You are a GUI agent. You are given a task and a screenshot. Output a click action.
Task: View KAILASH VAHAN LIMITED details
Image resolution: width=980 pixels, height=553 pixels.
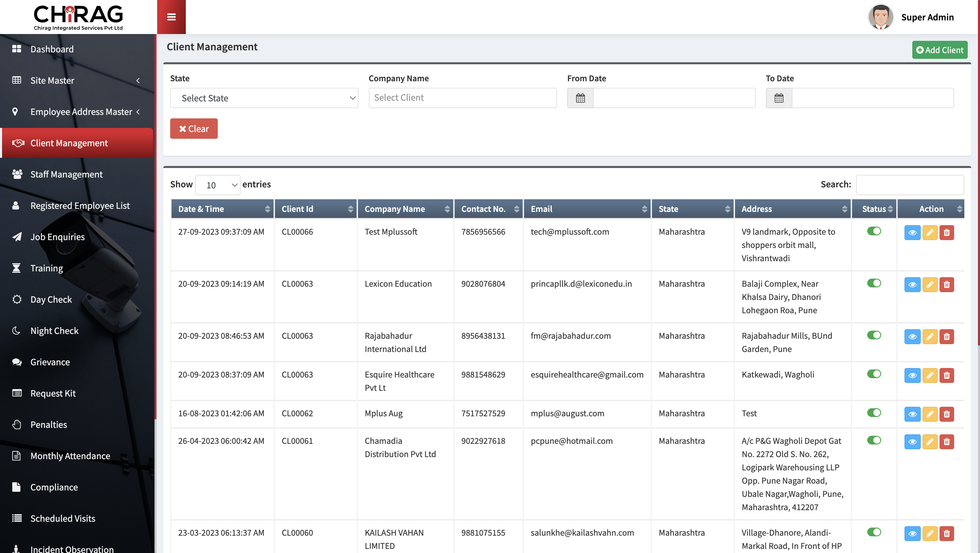pos(912,534)
